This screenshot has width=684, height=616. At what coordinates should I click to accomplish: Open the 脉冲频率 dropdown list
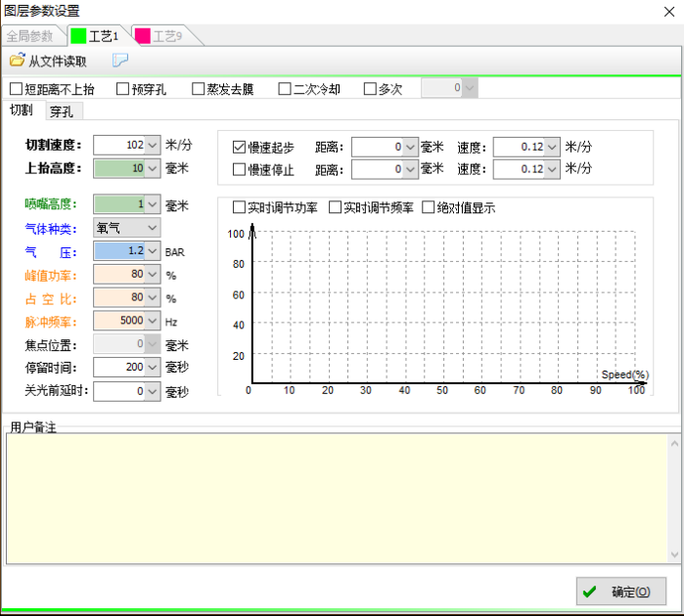pyautogui.click(x=152, y=321)
